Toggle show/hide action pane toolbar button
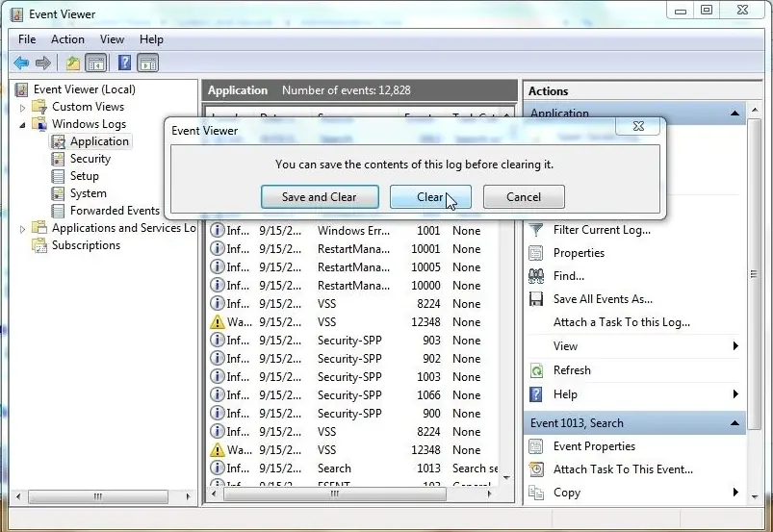 [x=148, y=63]
